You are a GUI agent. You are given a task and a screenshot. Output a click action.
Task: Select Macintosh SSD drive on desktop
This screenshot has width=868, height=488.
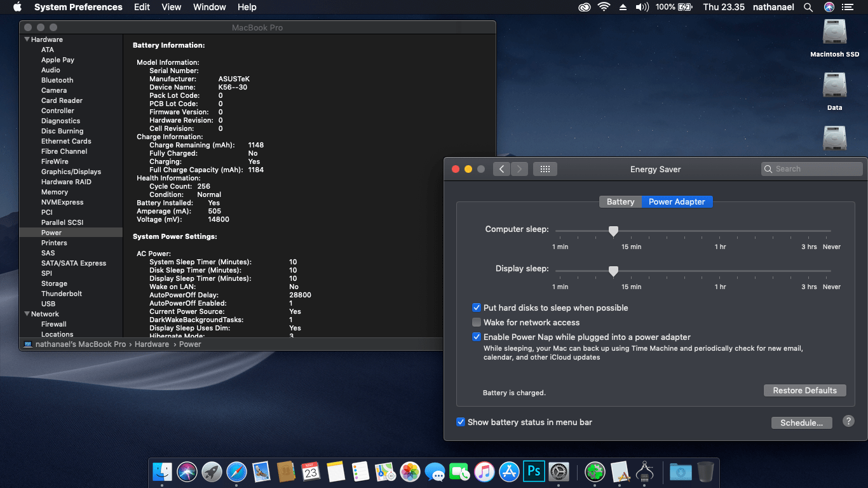834,39
